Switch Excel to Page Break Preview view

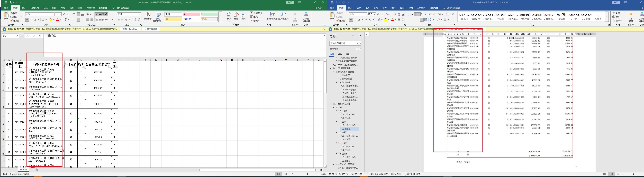coord(292,174)
